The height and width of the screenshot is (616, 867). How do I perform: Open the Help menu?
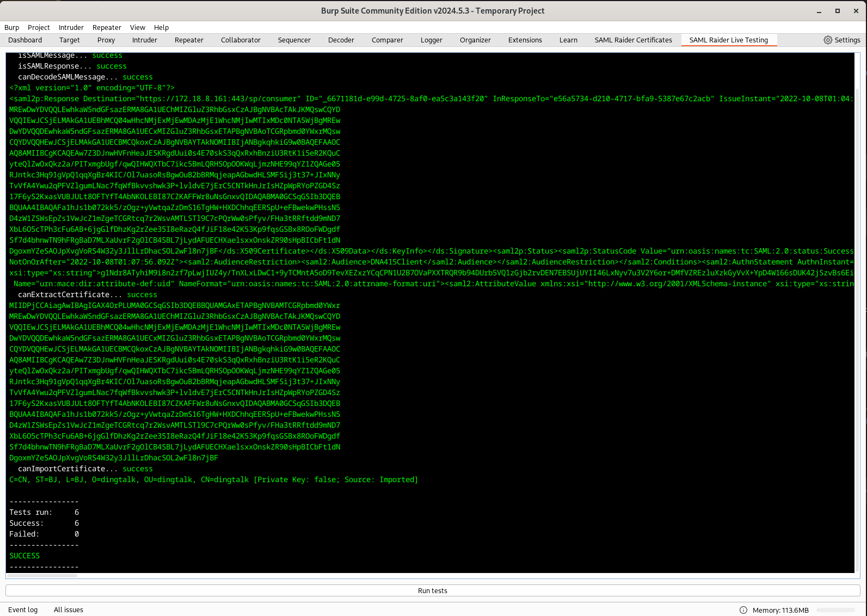click(x=161, y=27)
